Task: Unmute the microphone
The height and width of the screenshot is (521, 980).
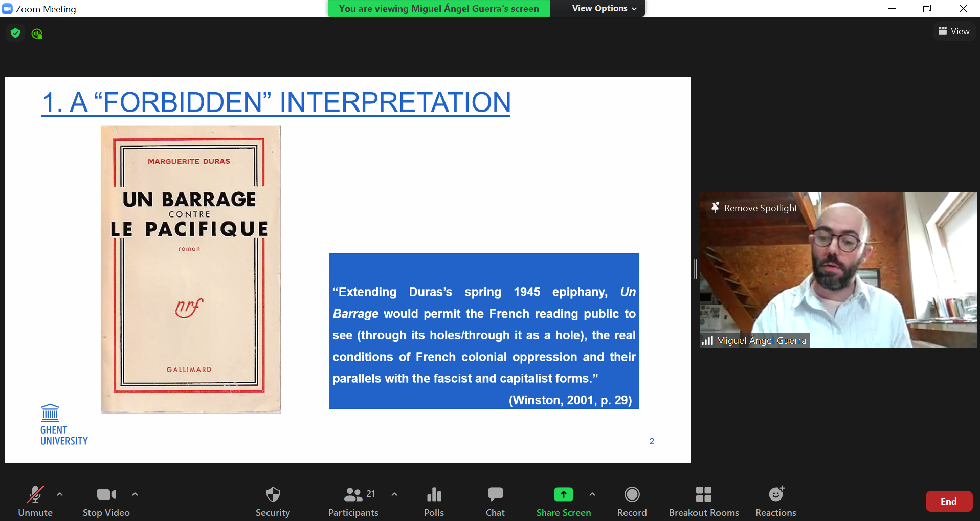Action: coord(35,502)
